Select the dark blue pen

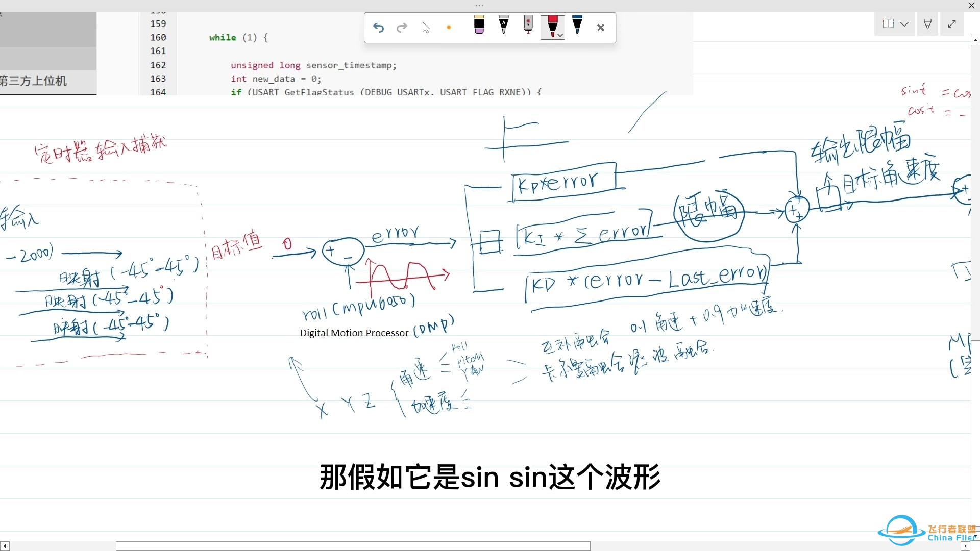(577, 25)
